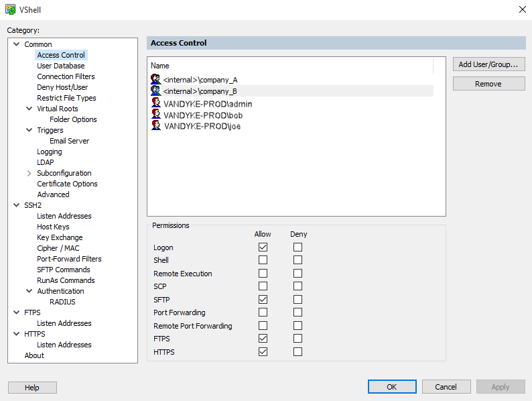Click the company_A group icon

click(x=155, y=79)
